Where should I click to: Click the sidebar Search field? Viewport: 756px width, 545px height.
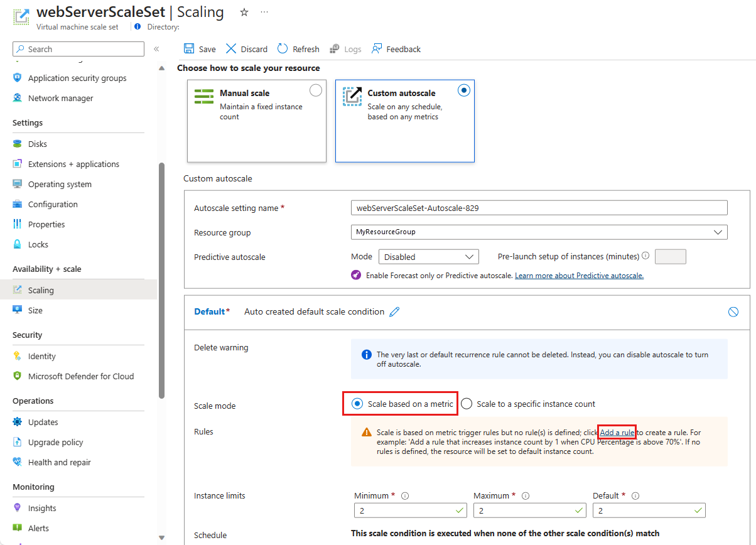pos(78,49)
